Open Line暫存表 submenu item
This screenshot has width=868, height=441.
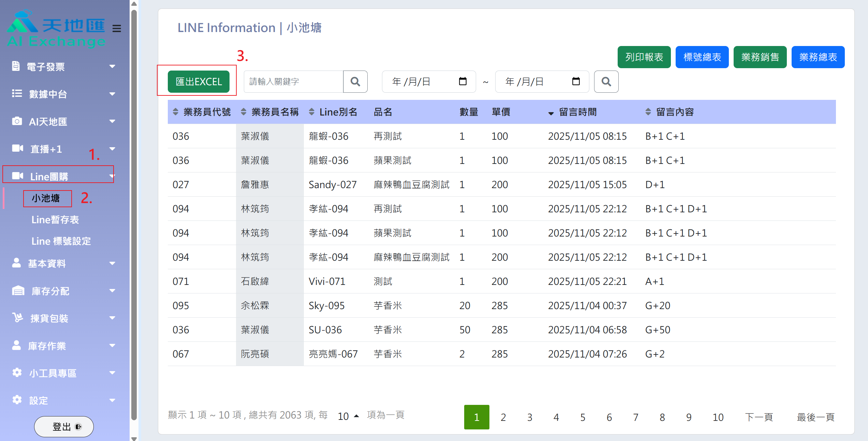click(55, 220)
